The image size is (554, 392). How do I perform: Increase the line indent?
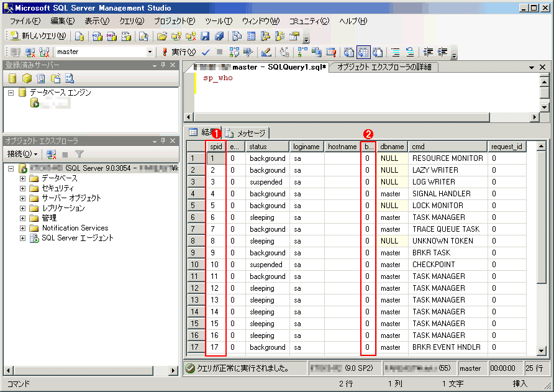click(x=442, y=52)
